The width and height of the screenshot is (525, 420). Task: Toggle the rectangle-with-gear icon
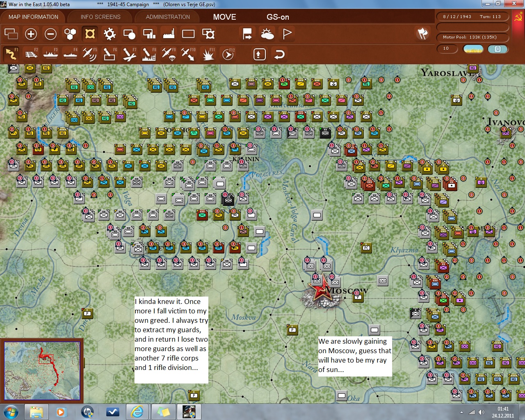208,34
